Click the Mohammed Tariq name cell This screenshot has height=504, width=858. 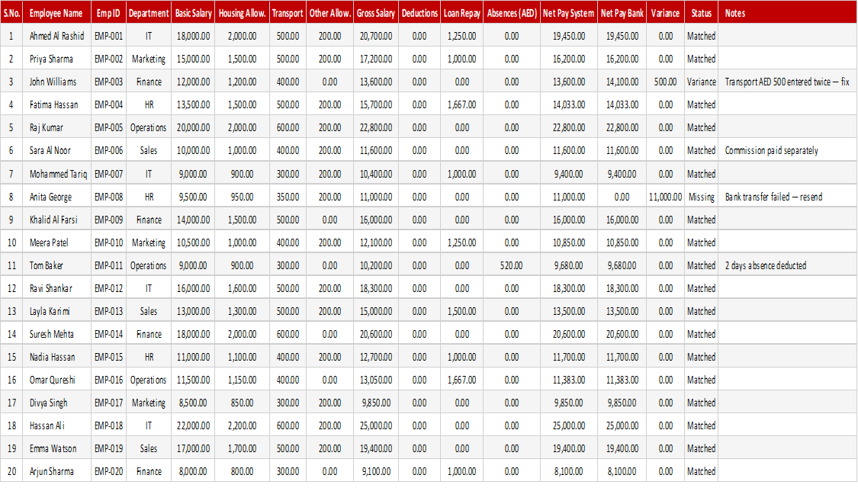pos(58,174)
